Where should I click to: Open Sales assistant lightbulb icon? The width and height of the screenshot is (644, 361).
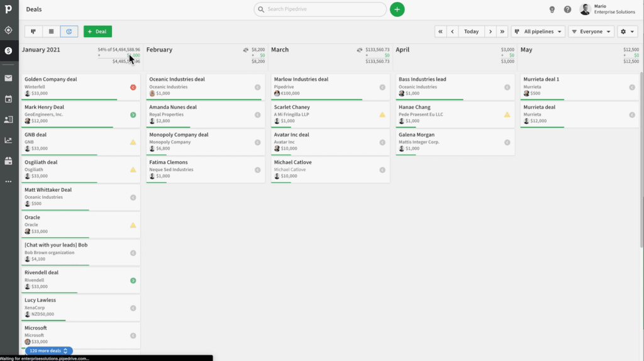click(552, 9)
